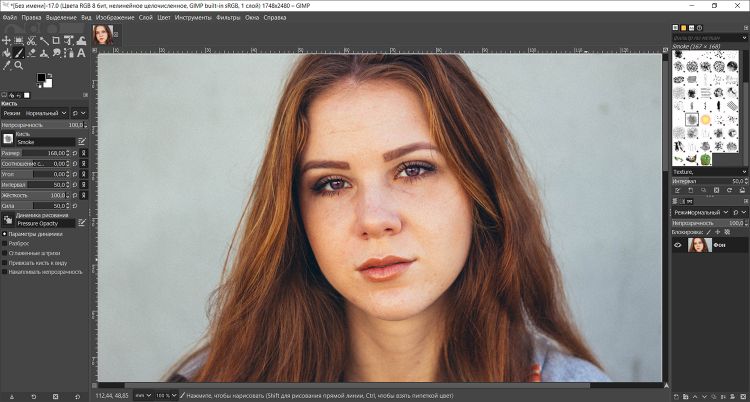
Task: Select the green pepper brush preset
Action: point(707,158)
